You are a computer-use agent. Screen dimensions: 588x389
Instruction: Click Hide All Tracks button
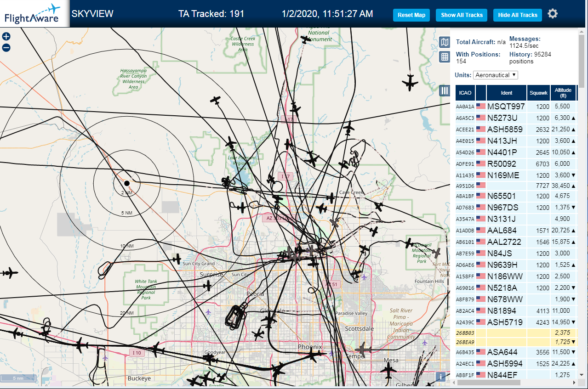(x=518, y=15)
